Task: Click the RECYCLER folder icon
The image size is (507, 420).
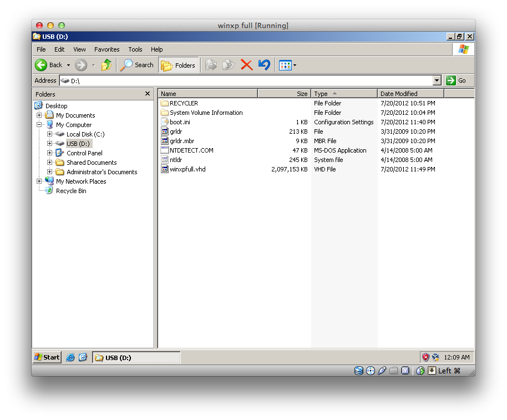Action: (165, 103)
